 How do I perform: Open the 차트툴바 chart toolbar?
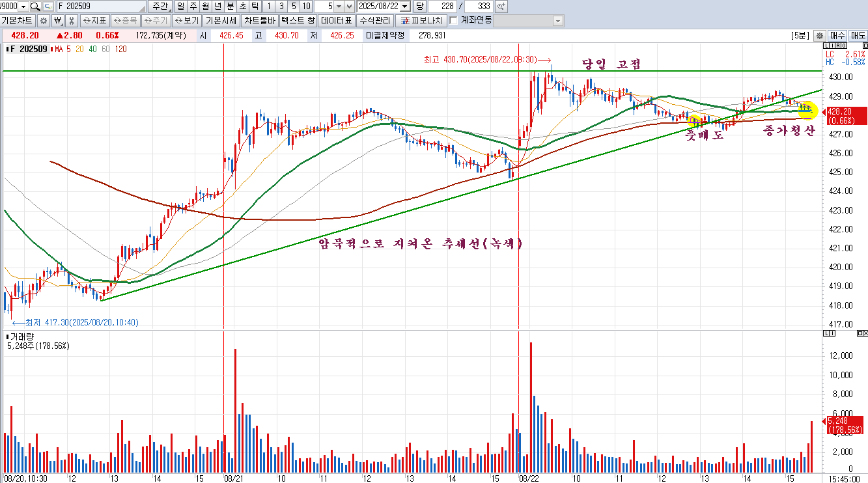pos(260,21)
